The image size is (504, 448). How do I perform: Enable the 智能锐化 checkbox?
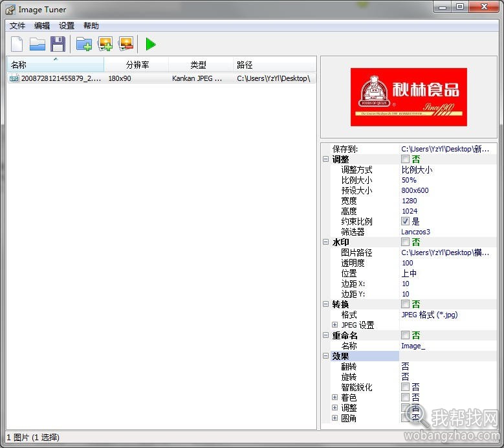click(x=405, y=387)
